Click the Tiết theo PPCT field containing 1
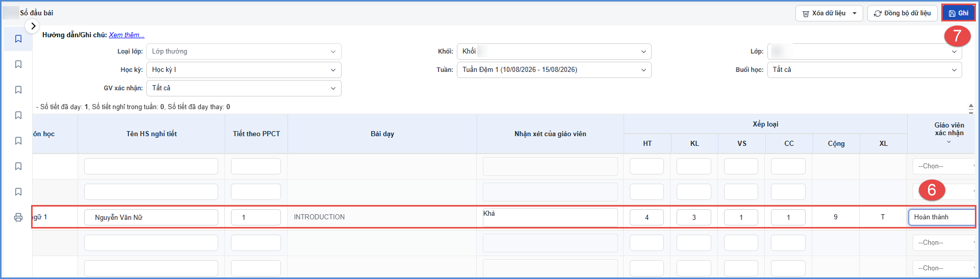The height and width of the screenshot is (279, 980). [x=256, y=217]
